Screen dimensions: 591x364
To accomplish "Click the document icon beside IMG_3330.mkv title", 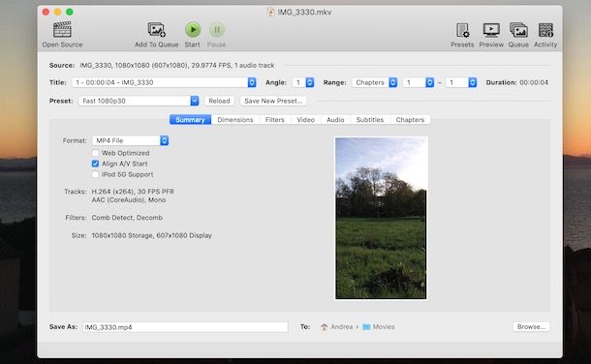I will click(270, 12).
